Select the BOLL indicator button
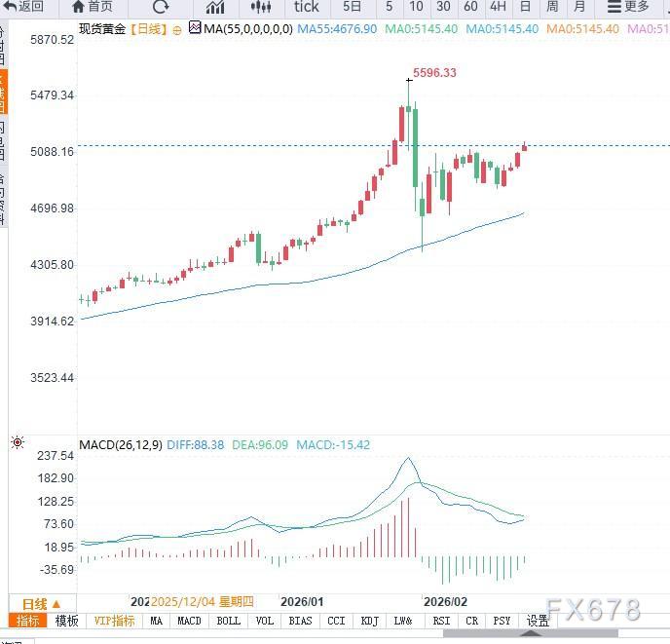This screenshot has width=670, height=644. pyautogui.click(x=228, y=621)
